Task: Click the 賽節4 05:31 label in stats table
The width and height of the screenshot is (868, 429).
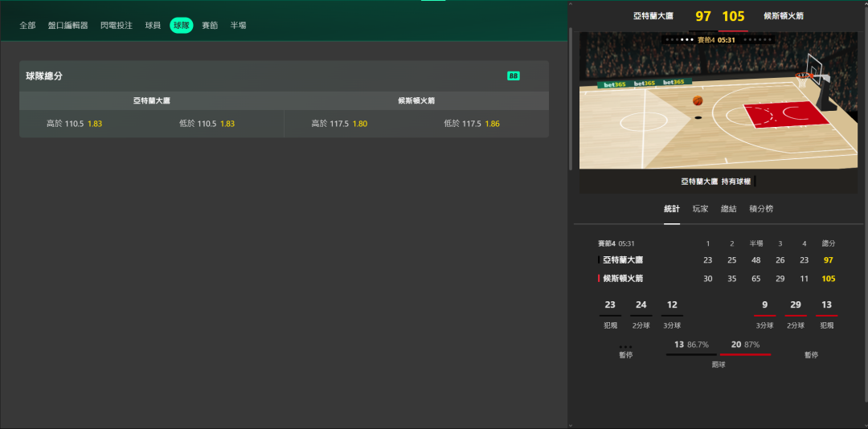Action: (616, 243)
